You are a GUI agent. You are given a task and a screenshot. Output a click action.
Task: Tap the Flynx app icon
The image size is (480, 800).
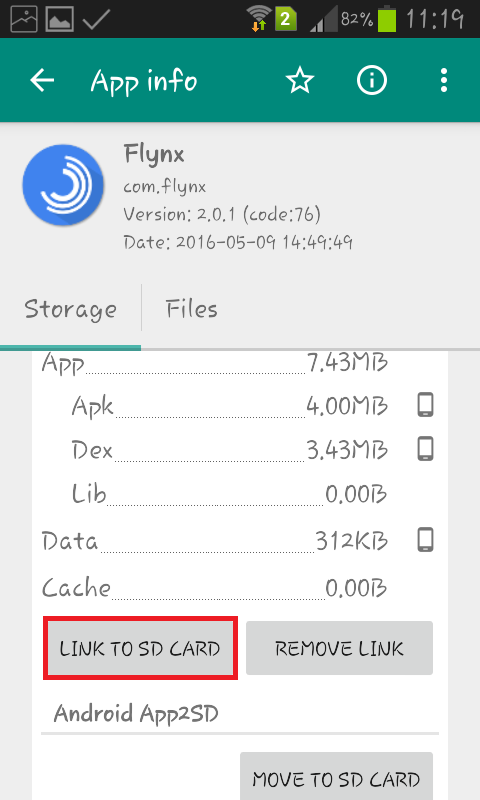click(x=63, y=185)
